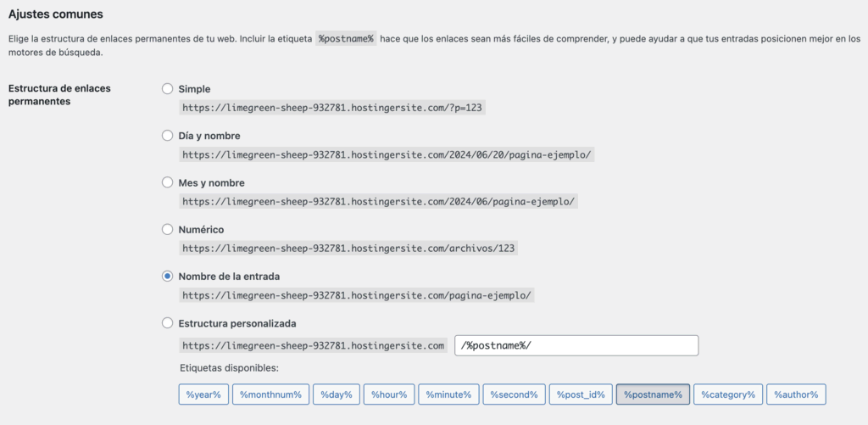The image size is (868, 425).
Task: Choose Estructura personalizada radio option
Action: click(x=167, y=323)
